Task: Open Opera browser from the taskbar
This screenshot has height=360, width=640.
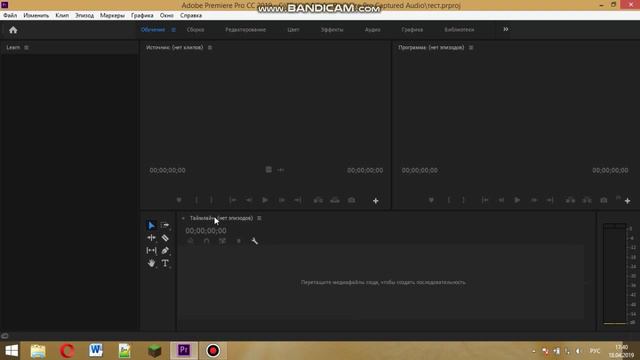Action: coord(67,351)
